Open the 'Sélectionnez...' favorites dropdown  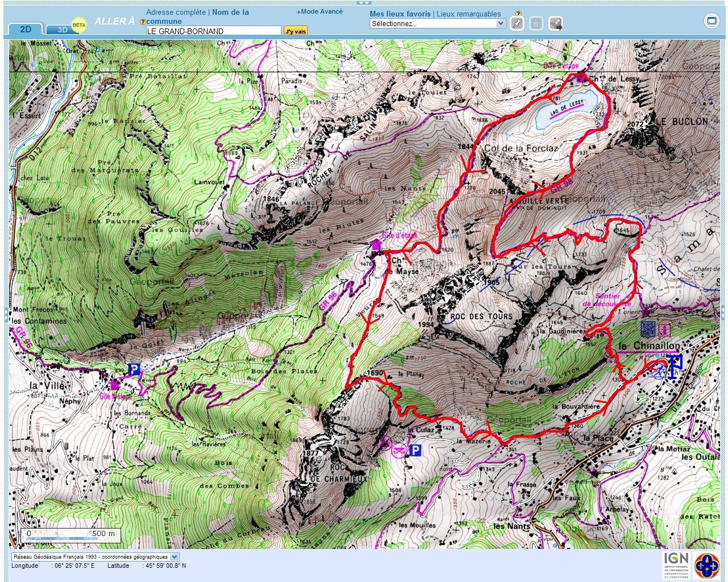pos(437,24)
